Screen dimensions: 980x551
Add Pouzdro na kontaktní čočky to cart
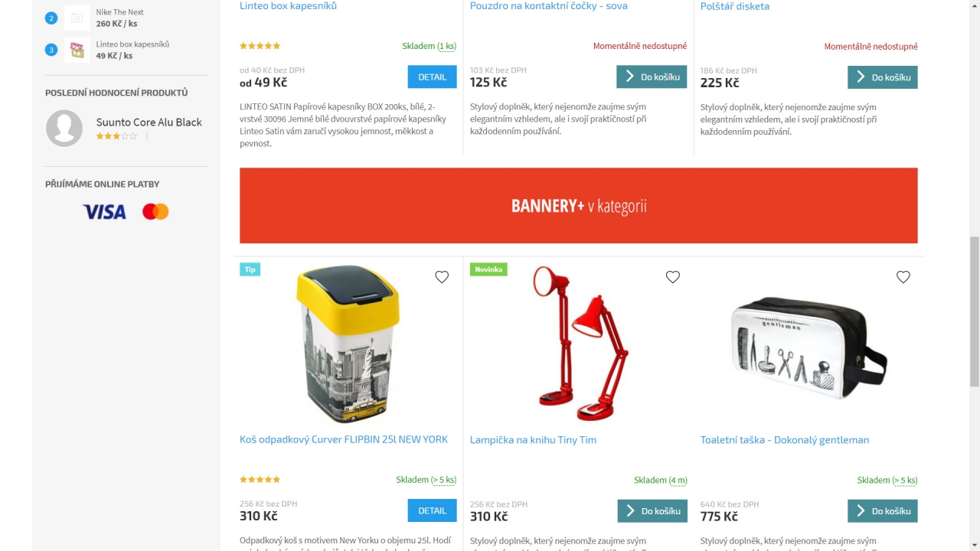click(652, 77)
